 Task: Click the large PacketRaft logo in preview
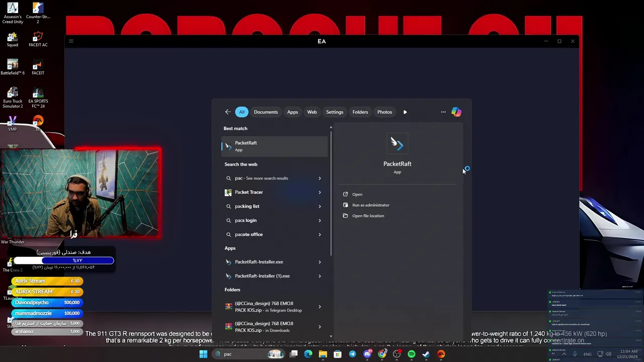coord(397,144)
